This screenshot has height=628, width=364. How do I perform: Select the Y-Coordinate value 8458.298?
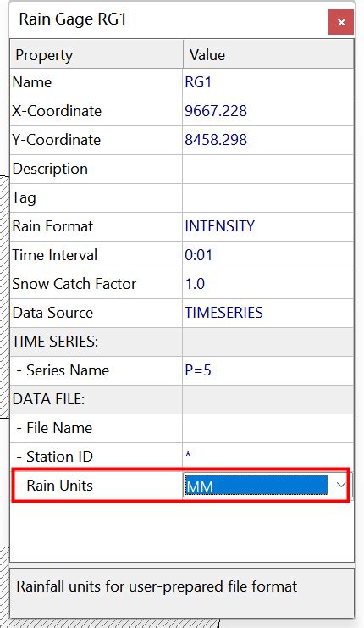(x=268, y=140)
